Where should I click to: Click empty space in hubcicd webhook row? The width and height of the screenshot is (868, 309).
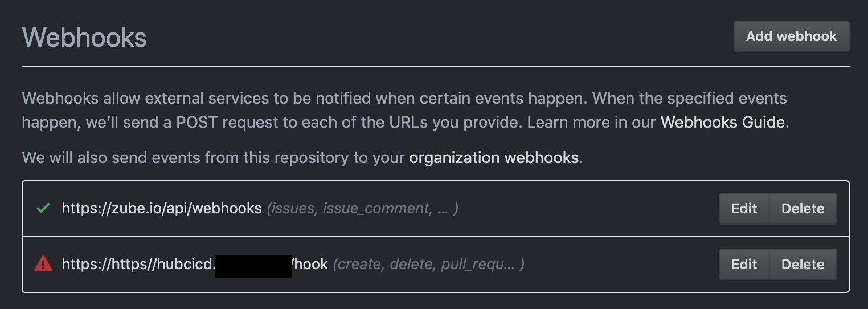tap(621, 265)
